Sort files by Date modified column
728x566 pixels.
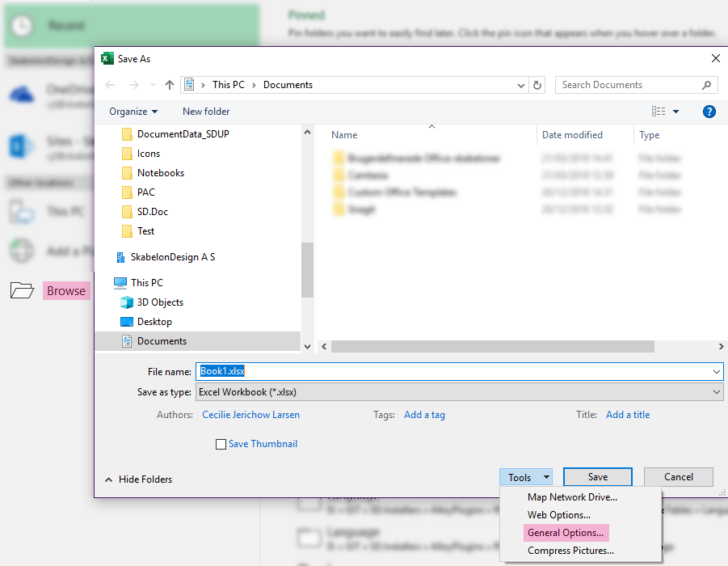pyautogui.click(x=573, y=135)
